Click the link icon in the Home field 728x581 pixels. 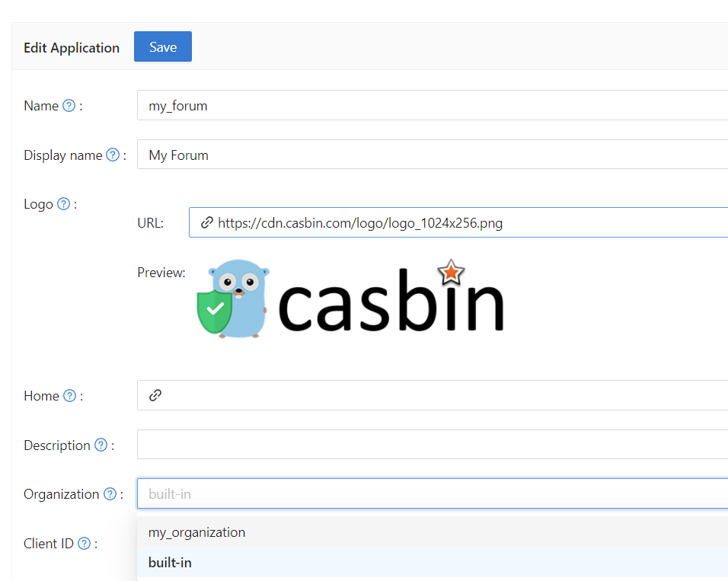point(155,395)
